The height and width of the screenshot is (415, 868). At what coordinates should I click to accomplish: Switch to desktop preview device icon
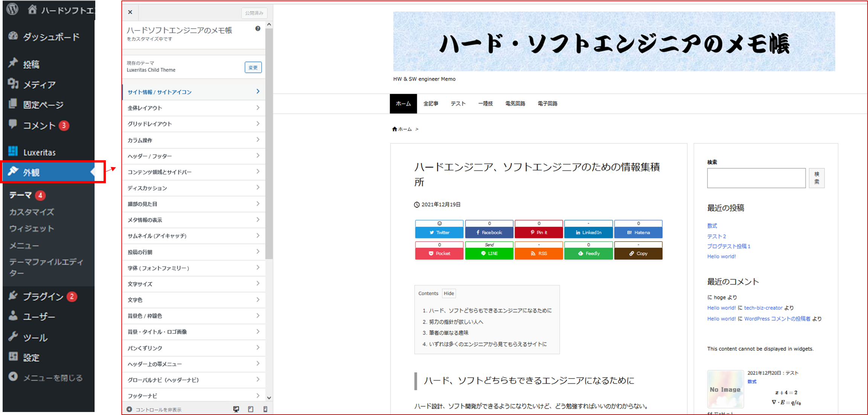236,409
